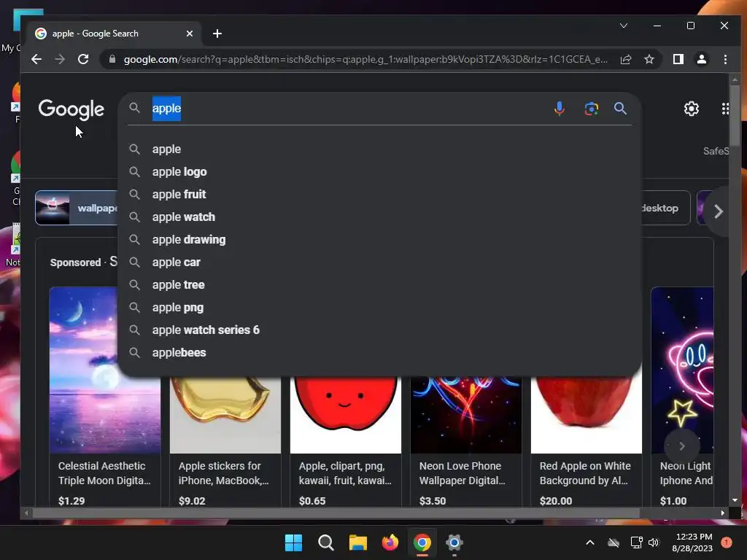
Task: Open Celestial Aesthetic Triple Moon product
Action: pos(105,395)
